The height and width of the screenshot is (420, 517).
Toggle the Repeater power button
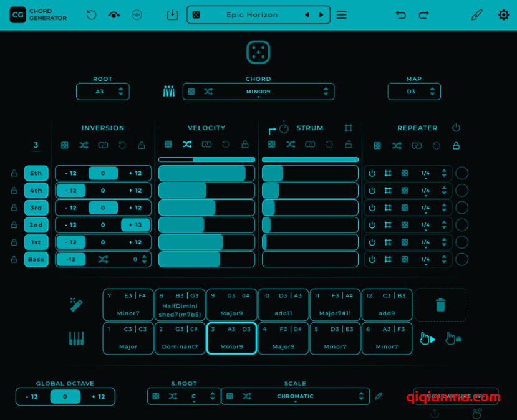pos(456,128)
